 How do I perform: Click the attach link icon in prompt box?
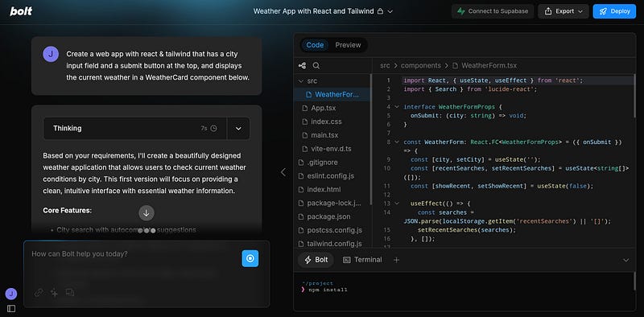click(39, 293)
